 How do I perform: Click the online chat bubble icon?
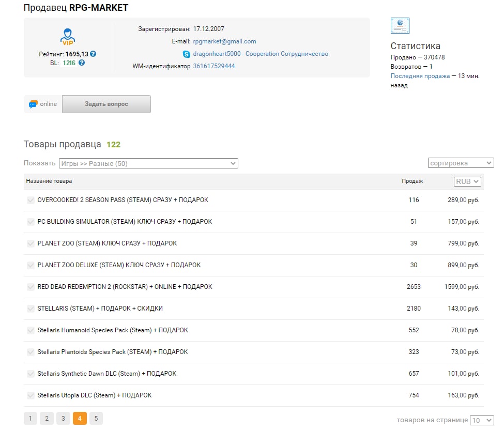33,104
